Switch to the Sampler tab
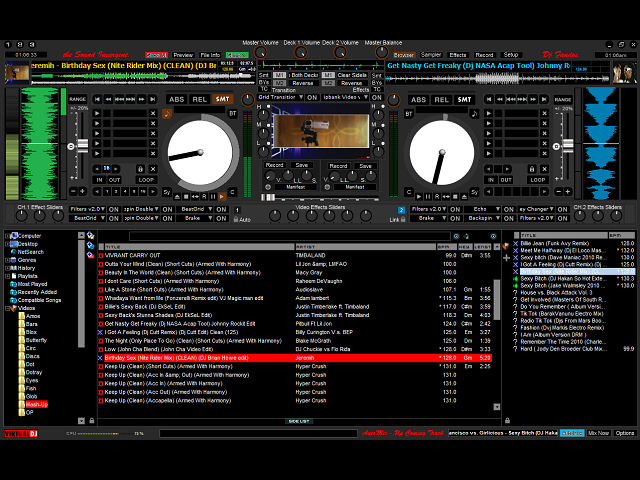The width and height of the screenshot is (640, 480). click(x=431, y=55)
